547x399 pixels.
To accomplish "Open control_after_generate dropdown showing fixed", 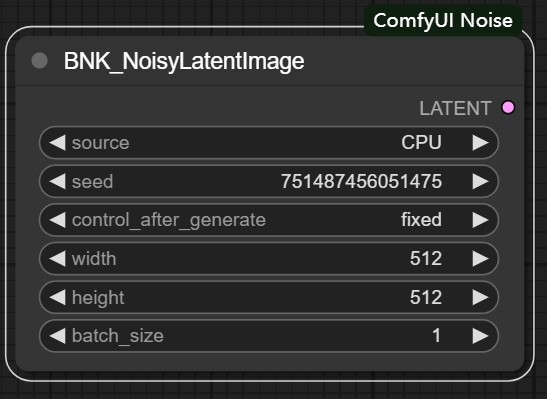I will (x=269, y=220).
